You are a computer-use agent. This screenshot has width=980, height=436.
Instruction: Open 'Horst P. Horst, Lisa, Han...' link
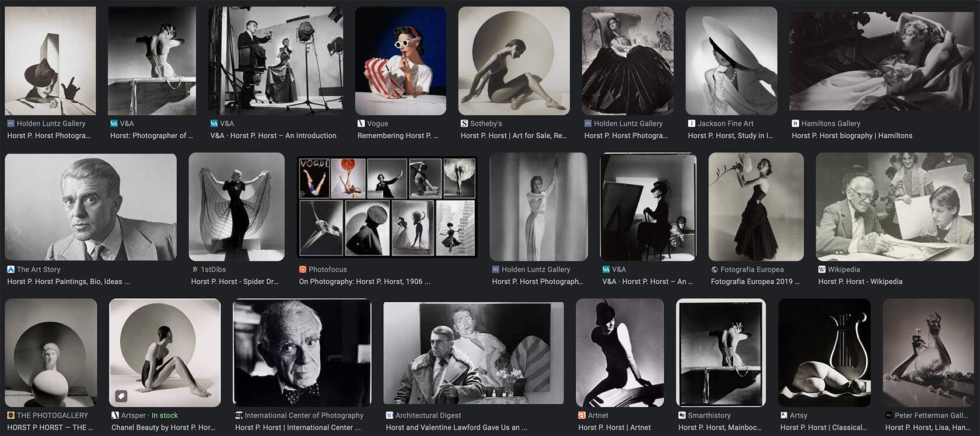pyautogui.click(x=928, y=427)
